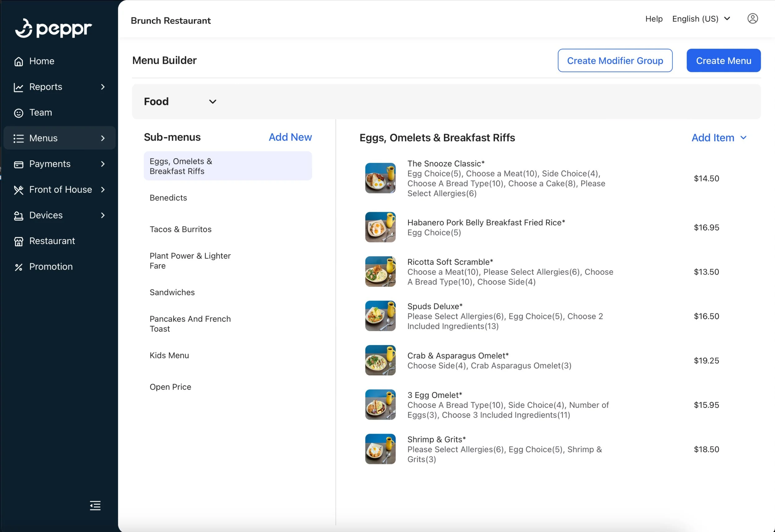
Task: Expand the Devices sidebar chevron
Action: click(103, 215)
